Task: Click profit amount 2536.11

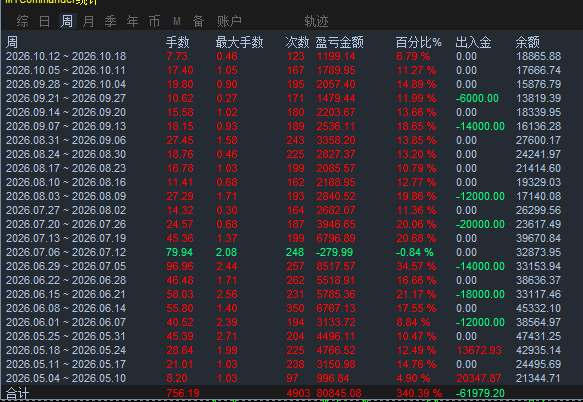Action: [336, 126]
